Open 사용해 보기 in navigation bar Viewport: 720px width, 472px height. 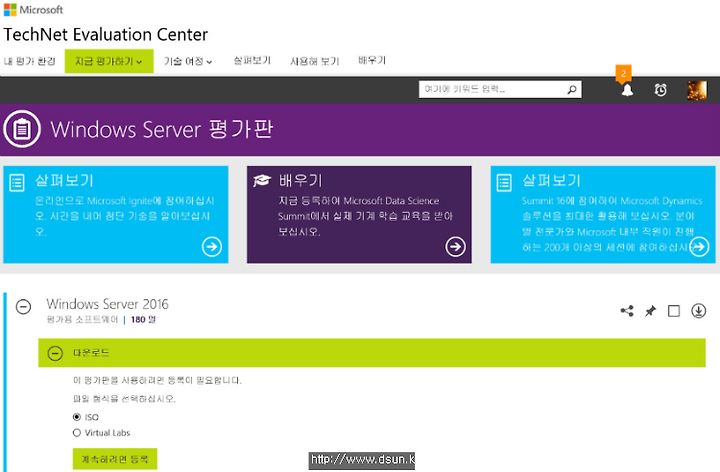[315, 61]
